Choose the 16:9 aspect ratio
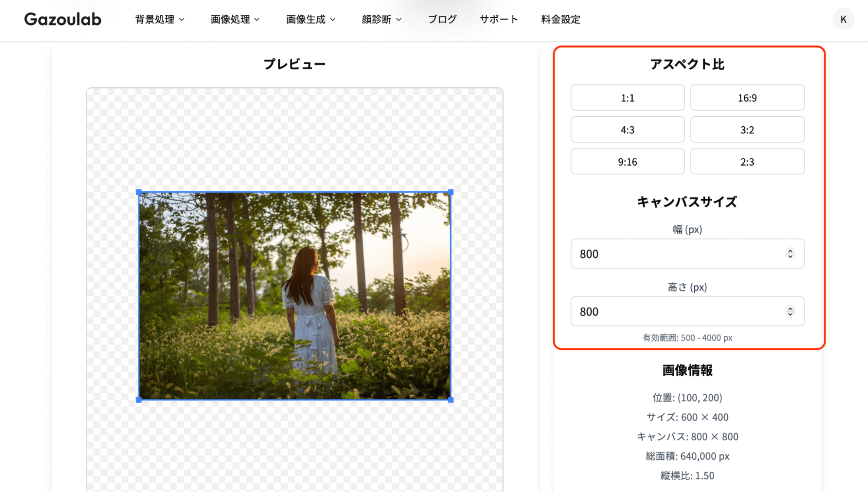The image size is (868, 492). coord(747,98)
